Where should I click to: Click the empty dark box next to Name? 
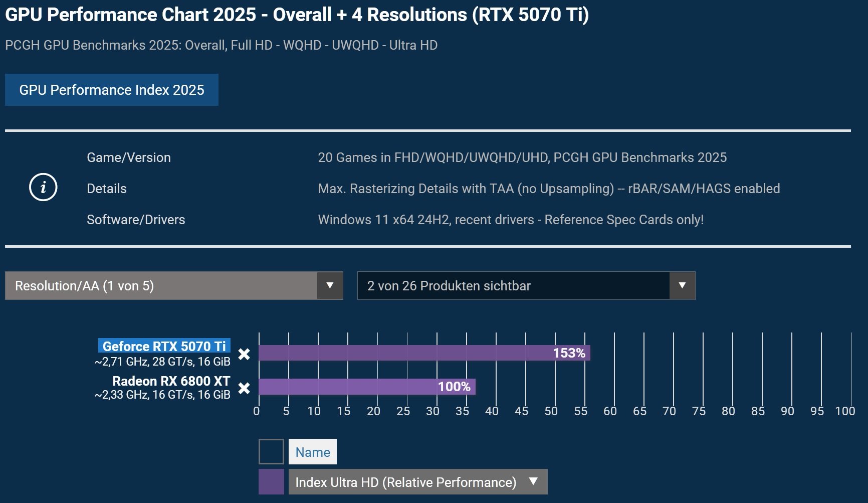271,452
